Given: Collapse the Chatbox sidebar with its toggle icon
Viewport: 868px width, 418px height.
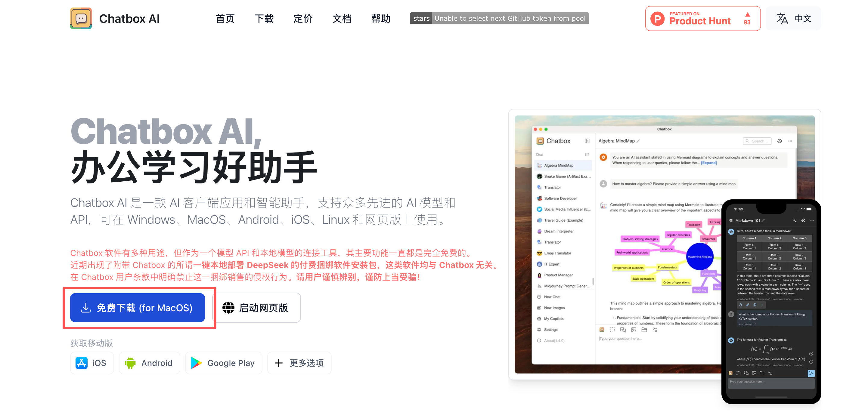Looking at the screenshot, I should click(587, 141).
